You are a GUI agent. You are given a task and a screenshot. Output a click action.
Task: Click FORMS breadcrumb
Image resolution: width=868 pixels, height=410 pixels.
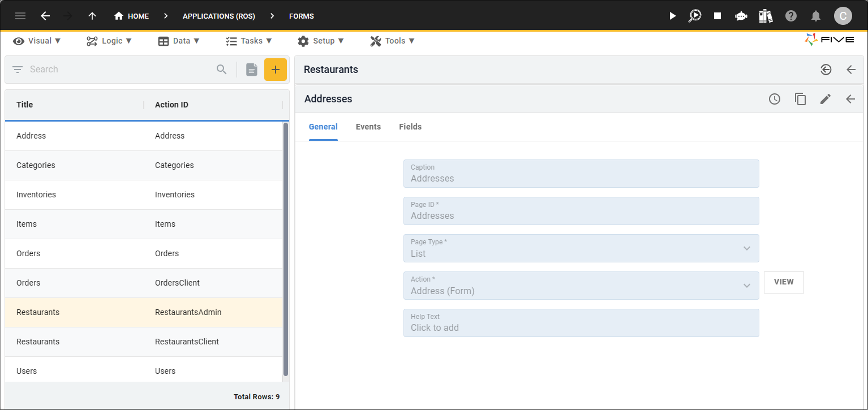[x=302, y=16]
